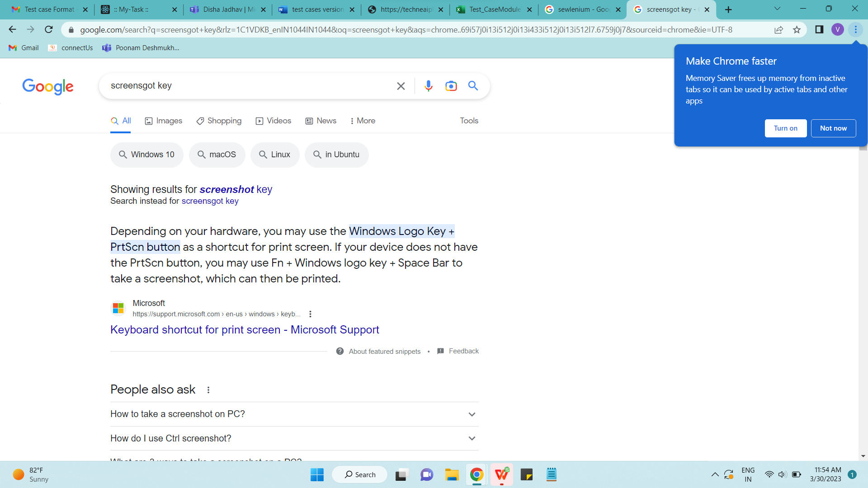Start voice search with microphone icon
The image size is (868, 488).
429,86
